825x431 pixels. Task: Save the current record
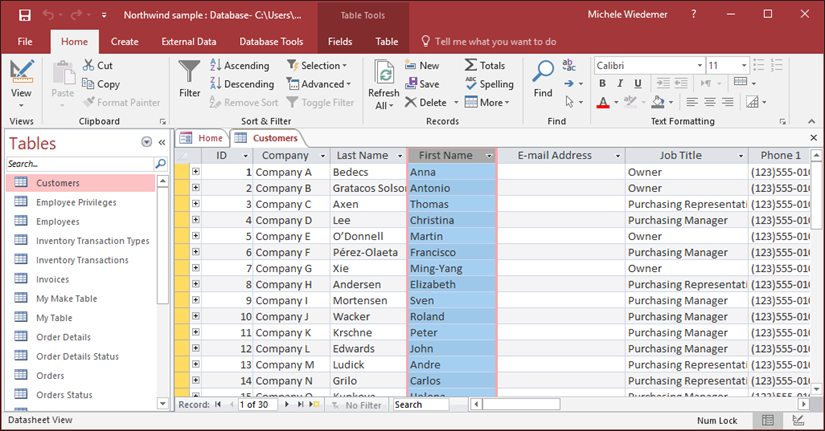[x=422, y=84]
